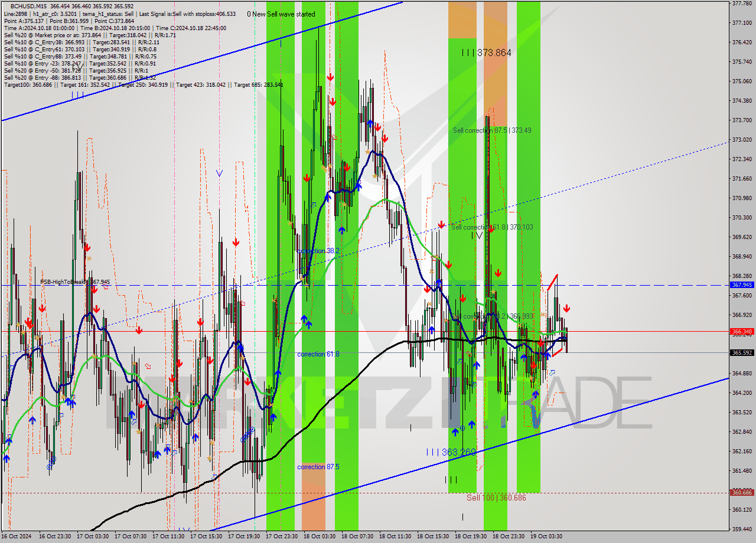Click the 364.880 price scale value
The image size is (756, 543).
click(x=742, y=373)
